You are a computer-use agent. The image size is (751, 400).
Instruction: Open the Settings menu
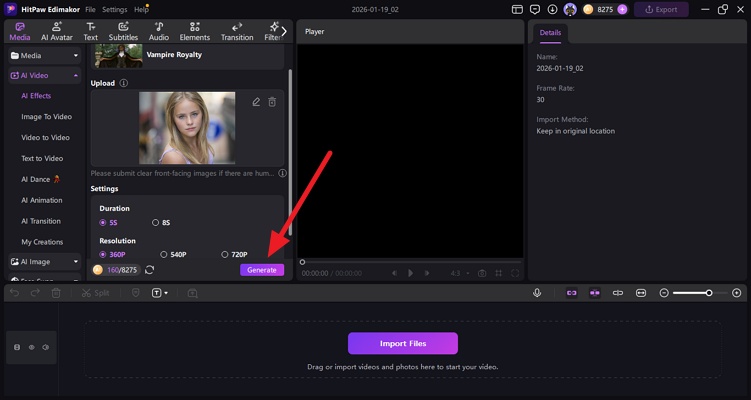tap(114, 9)
